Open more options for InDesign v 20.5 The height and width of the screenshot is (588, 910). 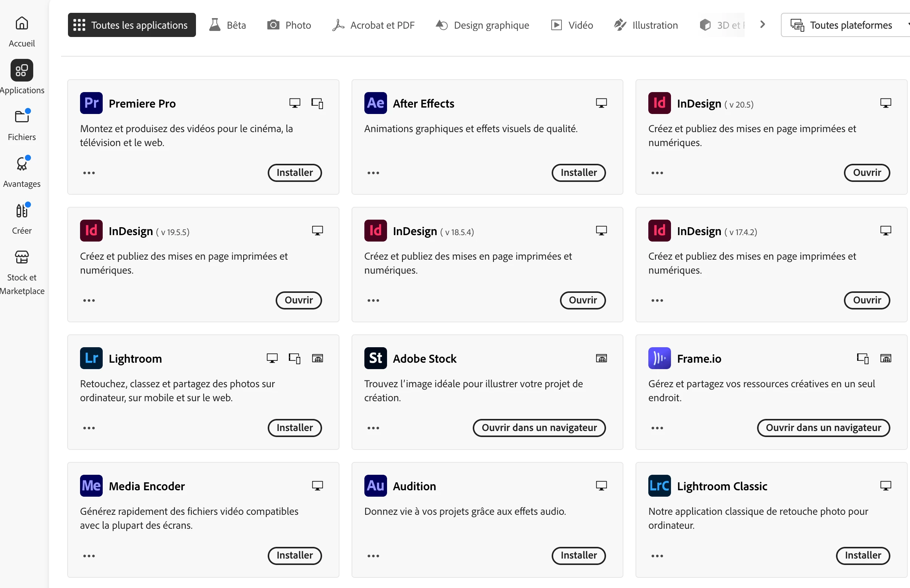657,173
